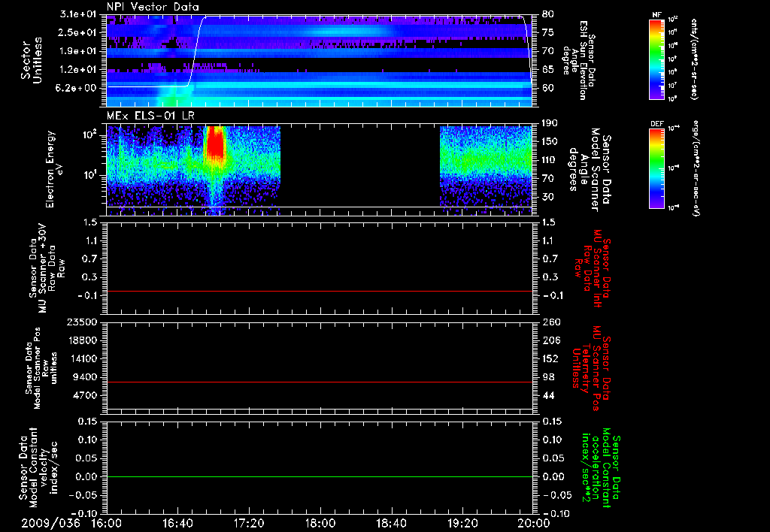Click the '18:40' time tick label
The width and height of the screenshot is (770, 532).
[391, 523]
